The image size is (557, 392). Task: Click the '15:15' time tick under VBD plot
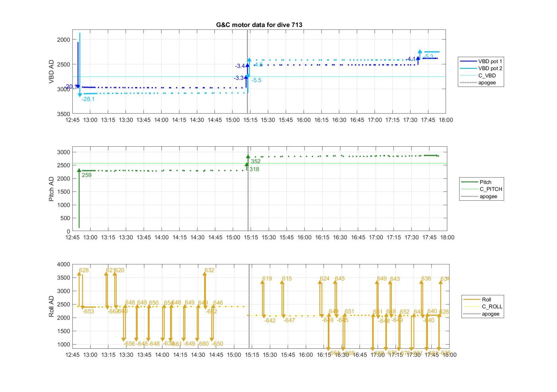coord(250,120)
